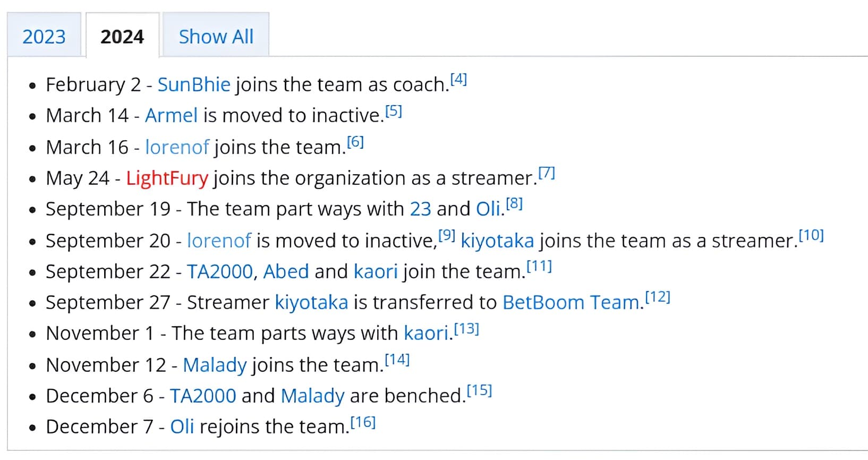
Task: Click the red LightFury link
Action: tap(167, 178)
